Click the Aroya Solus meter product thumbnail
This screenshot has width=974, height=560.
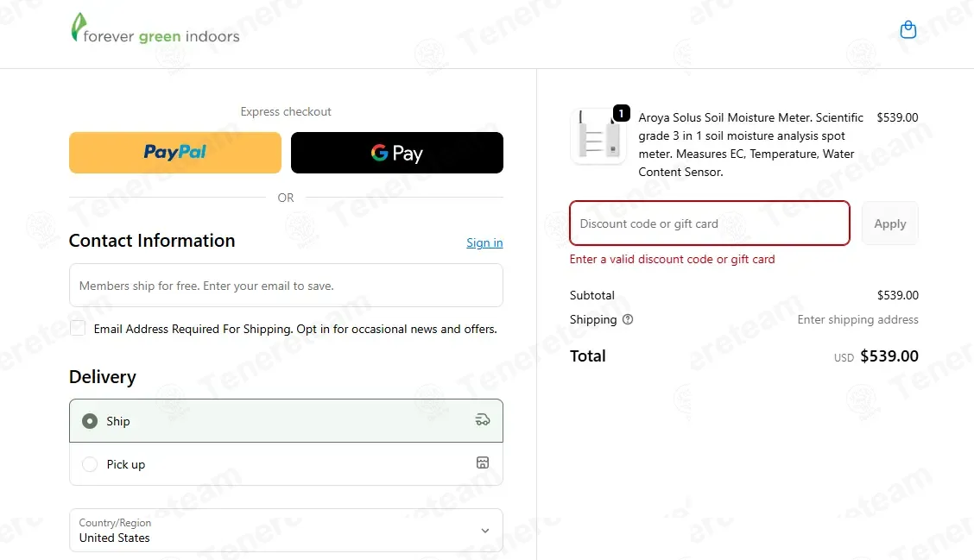[598, 136]
